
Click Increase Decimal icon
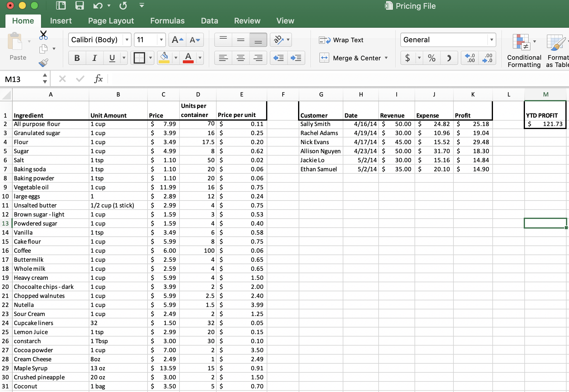470,58
